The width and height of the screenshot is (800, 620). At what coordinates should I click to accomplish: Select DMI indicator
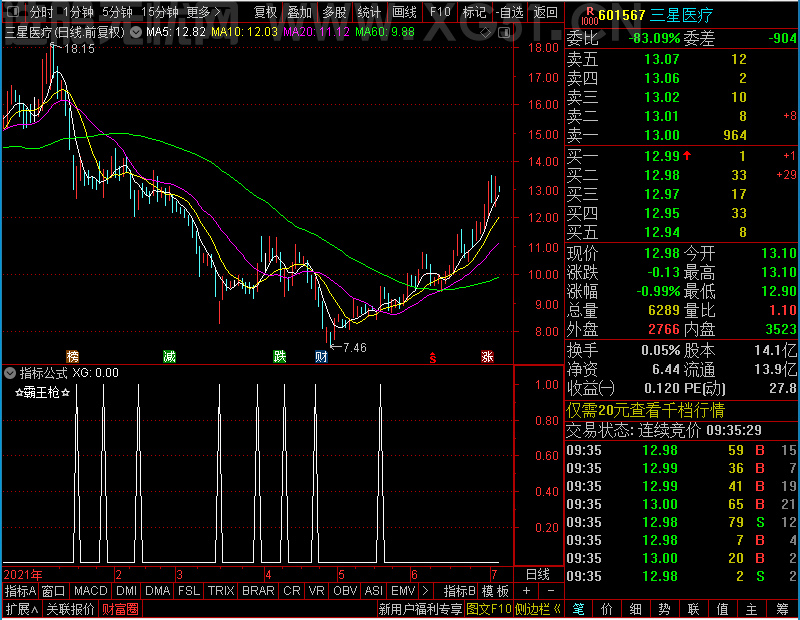click(x=126, y=591)
